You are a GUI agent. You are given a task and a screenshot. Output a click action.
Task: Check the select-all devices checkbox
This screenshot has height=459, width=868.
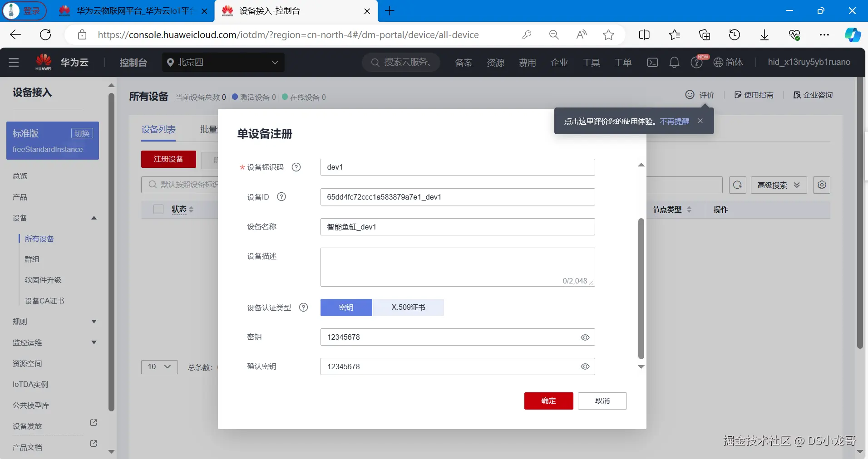click(158, 210)
